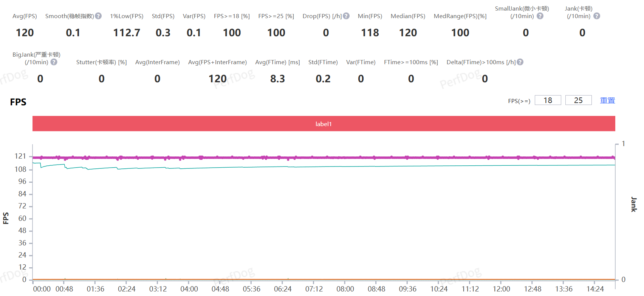Open help icon next to Drop(FPS) [/h]
The width and height of the screenshot is (644, 296).
tap(346, 16)
